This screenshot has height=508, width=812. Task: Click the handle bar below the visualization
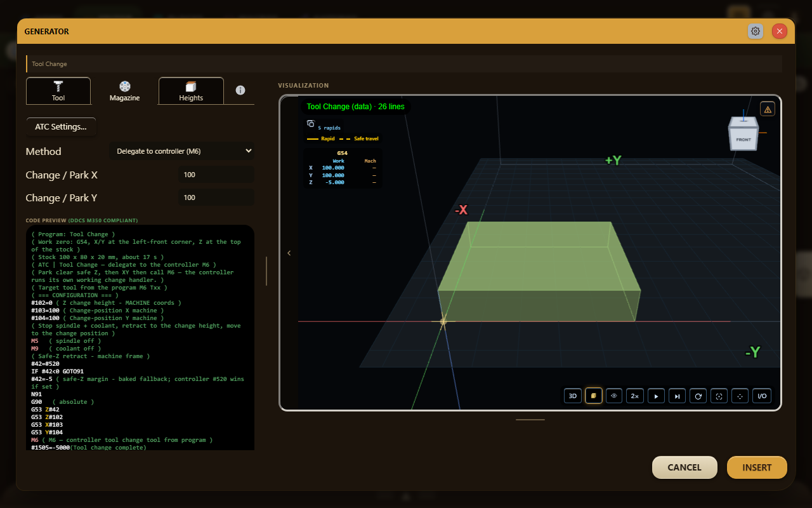530,420
